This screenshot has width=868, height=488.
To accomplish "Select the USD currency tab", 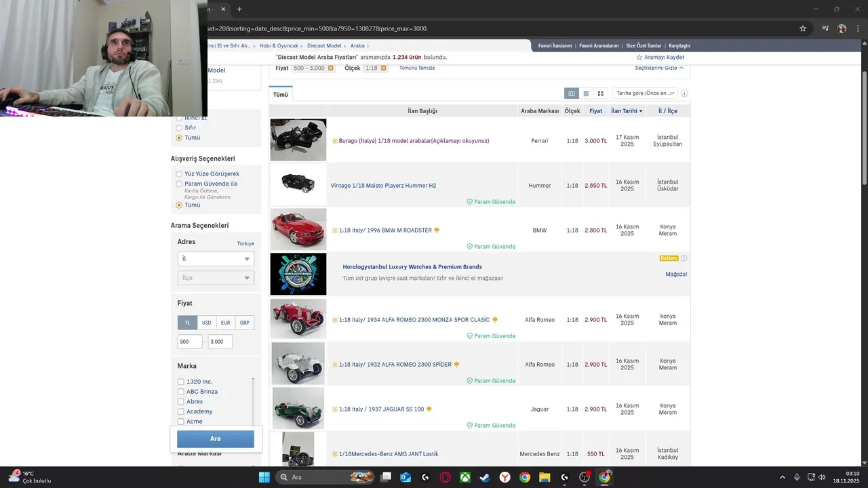I will pos(206,323).
